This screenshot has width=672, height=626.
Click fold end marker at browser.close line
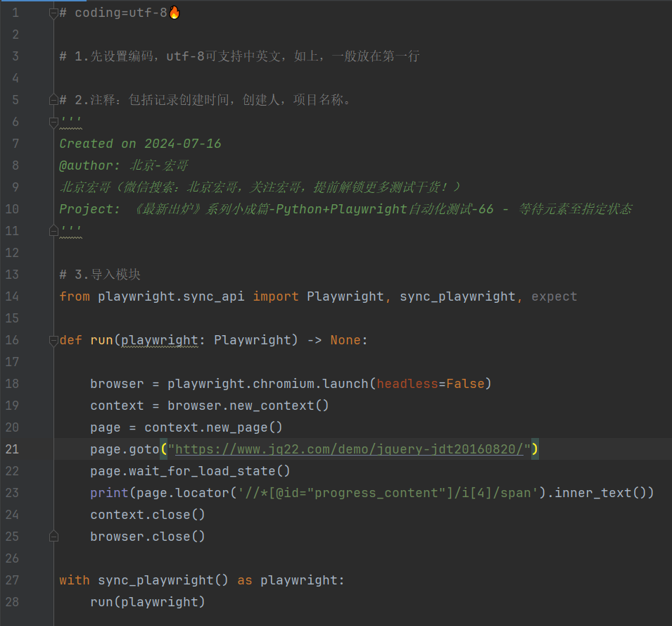[53, 537]
